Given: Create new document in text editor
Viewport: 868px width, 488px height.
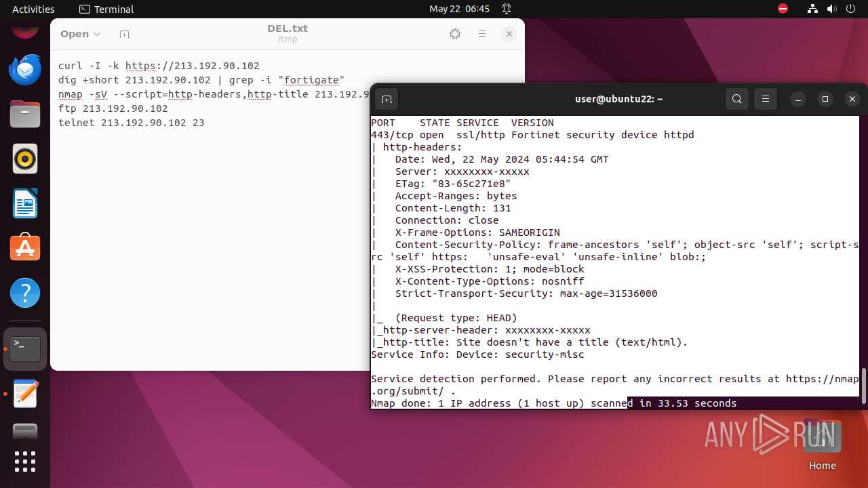Looking at the screenshot, I should coord(124,34).
